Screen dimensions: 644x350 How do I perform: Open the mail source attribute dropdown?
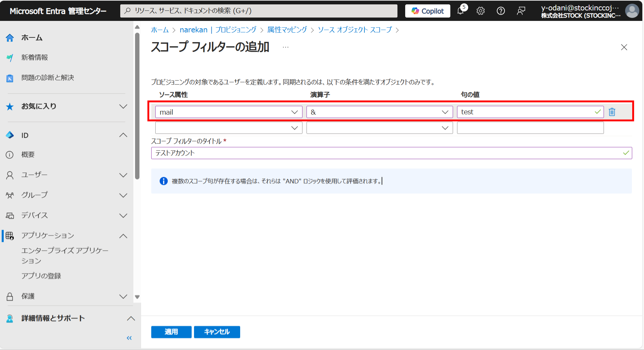click(229, 112)
